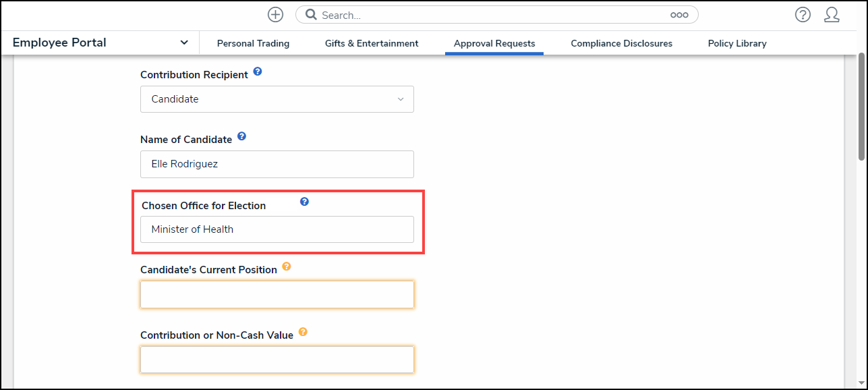Click the plus create-new icon

[x=275, y=15]
